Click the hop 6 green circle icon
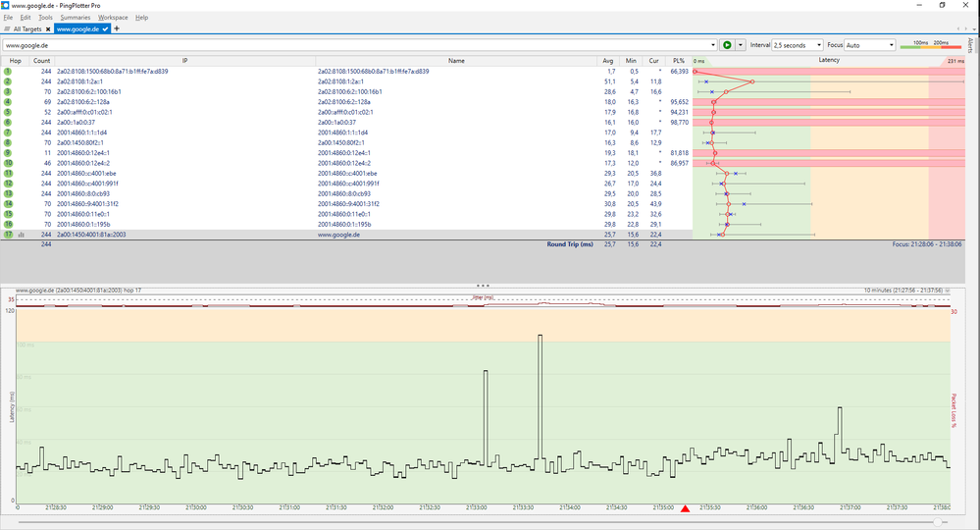Image resolution: width=980 pixels, height=530 pixels. click(8, 123)
